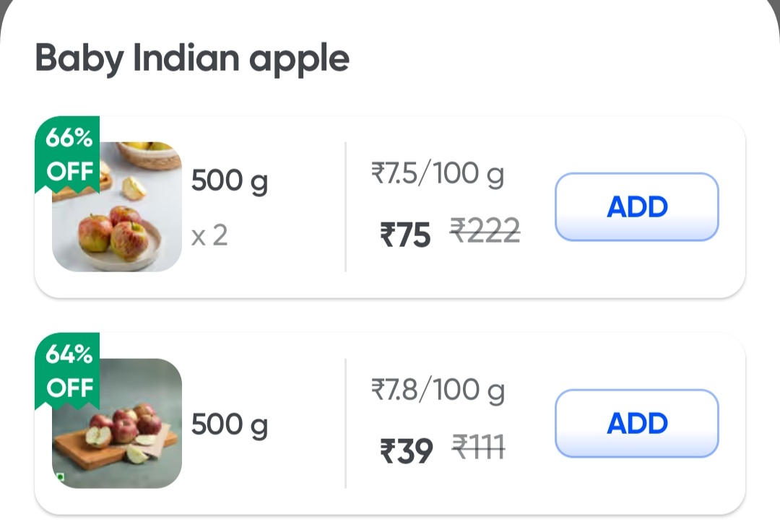Tap the rupee price ₹75 of first pack
780x532 pixels.
click(x=406, y=232)
